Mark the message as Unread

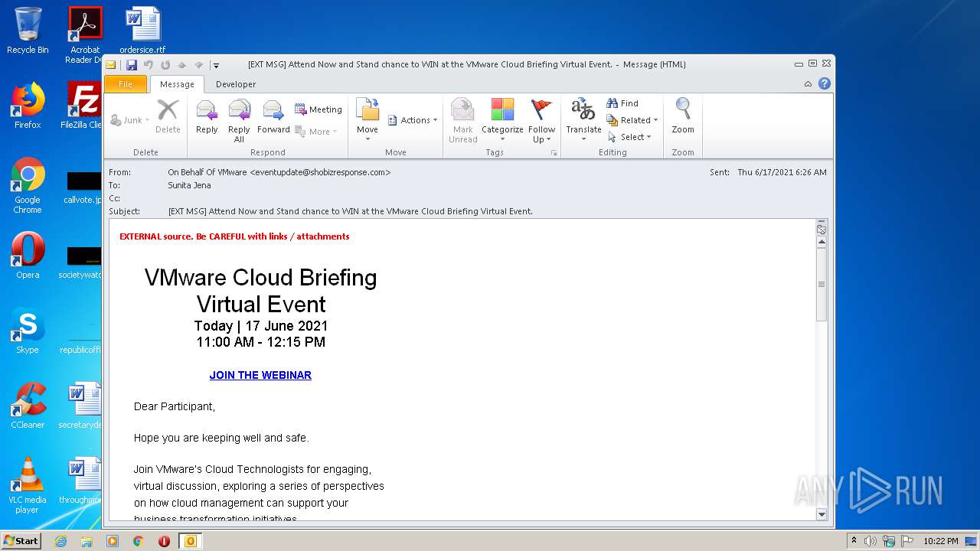462,121
